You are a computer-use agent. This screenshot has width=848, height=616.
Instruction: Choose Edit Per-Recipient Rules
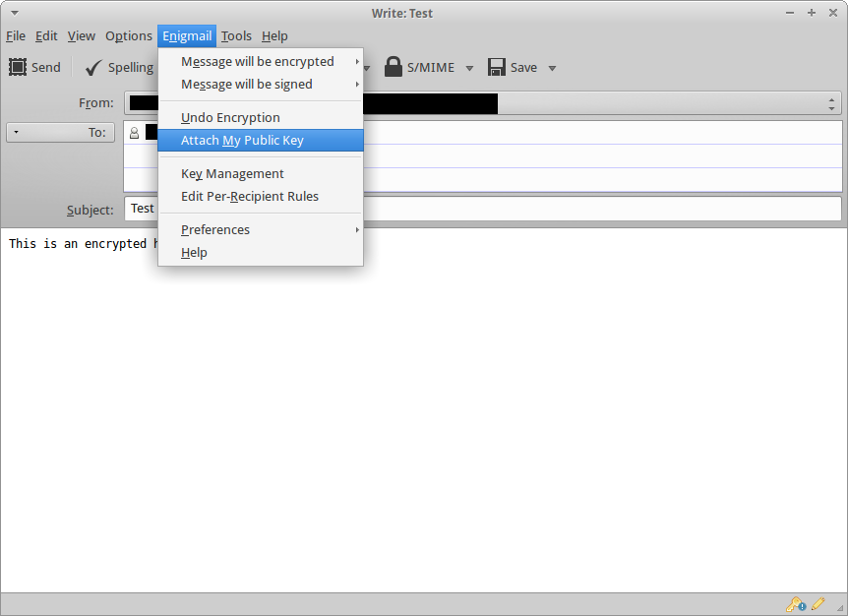point(261,197)
